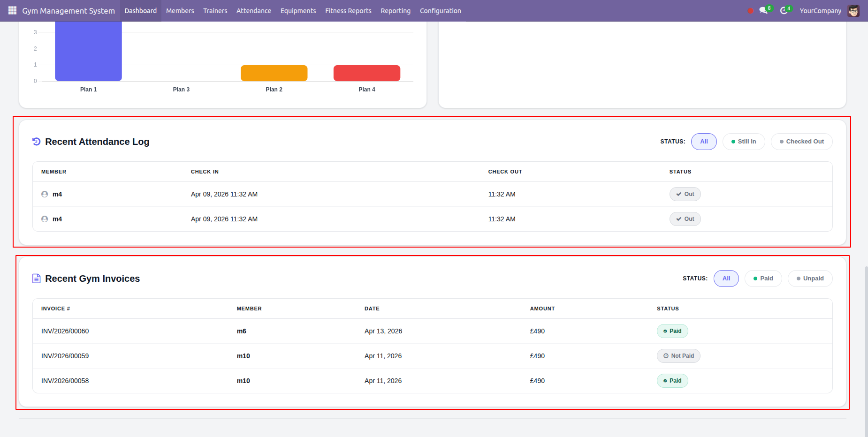Click the red recording status dot
Image resolution: width=868 pixels, height=437 pixels.
tap(750, 11)
